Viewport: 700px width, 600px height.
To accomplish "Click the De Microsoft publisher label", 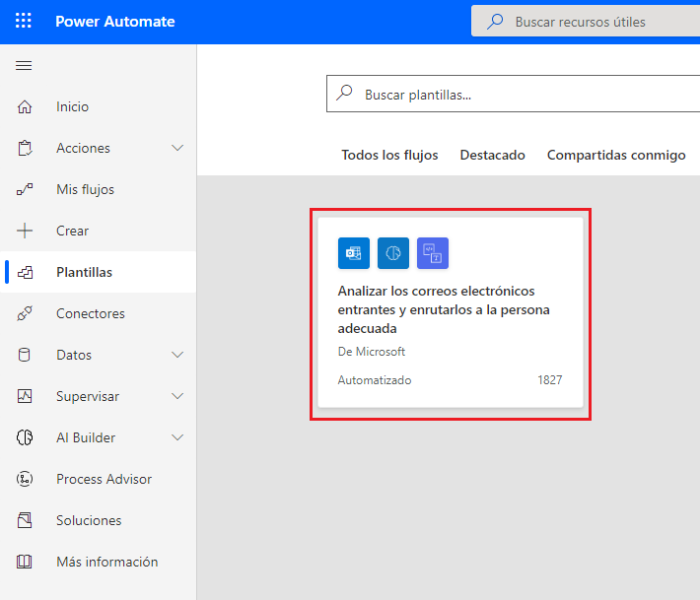I will [372, 352].
